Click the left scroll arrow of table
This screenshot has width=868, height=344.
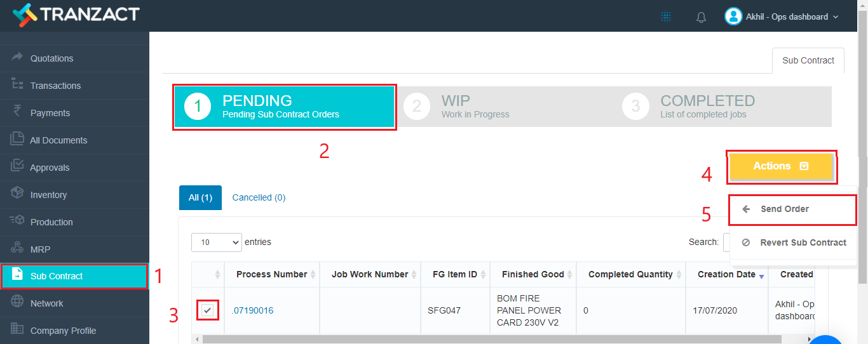(197, 340)
